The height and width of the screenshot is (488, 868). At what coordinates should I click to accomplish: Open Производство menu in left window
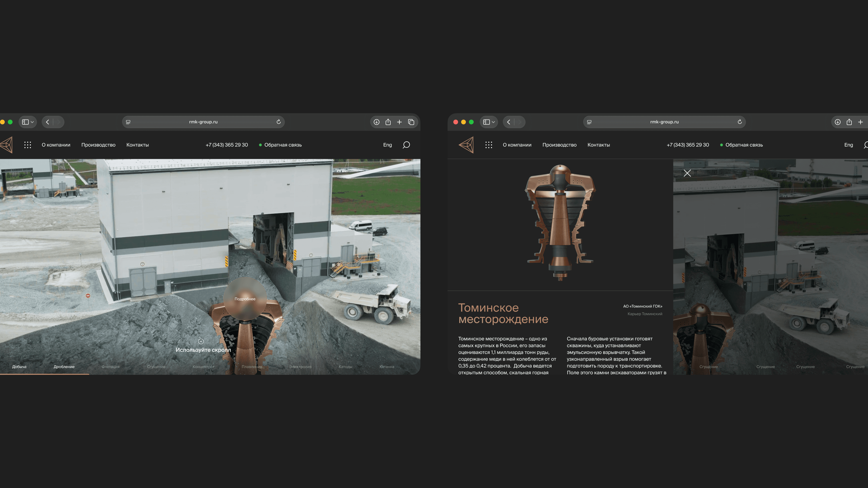[98, 145]
